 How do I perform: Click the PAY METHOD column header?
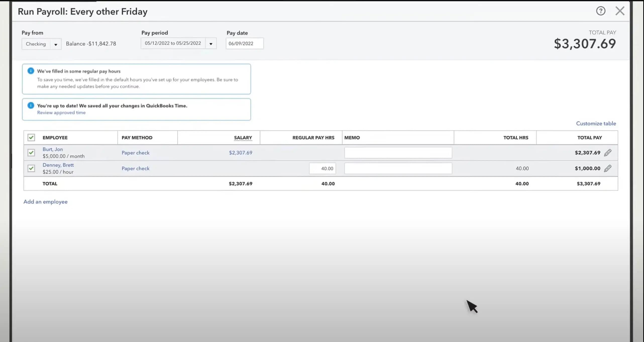(137, 138)
